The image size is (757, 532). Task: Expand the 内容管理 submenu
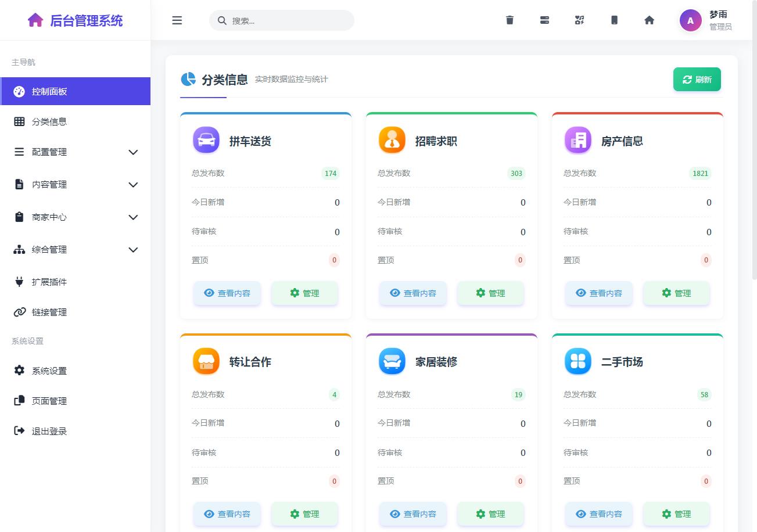pos(76,185)
